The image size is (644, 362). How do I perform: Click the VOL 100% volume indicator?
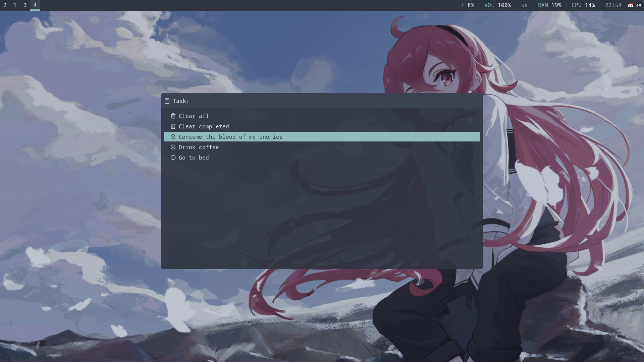pos(497,5)
